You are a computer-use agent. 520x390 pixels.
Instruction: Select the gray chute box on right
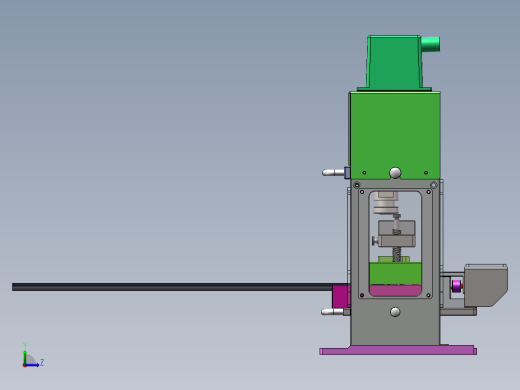point(486,285)
